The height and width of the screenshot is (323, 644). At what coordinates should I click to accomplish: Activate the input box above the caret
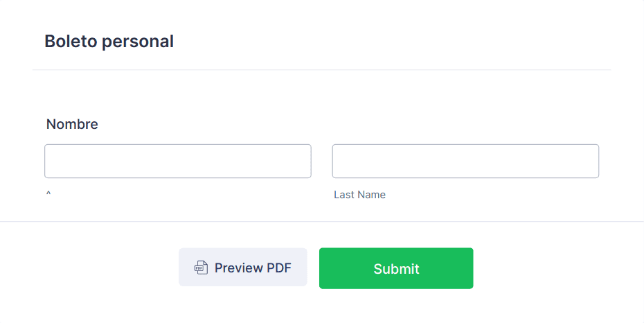178,161
